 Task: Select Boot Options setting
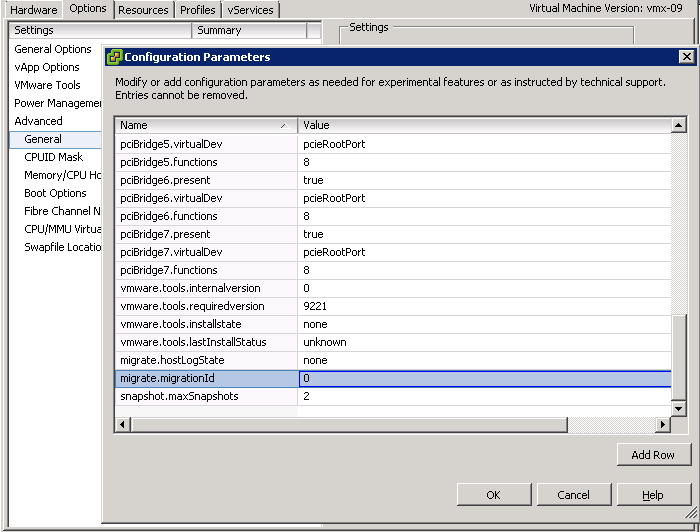[55, 193]
